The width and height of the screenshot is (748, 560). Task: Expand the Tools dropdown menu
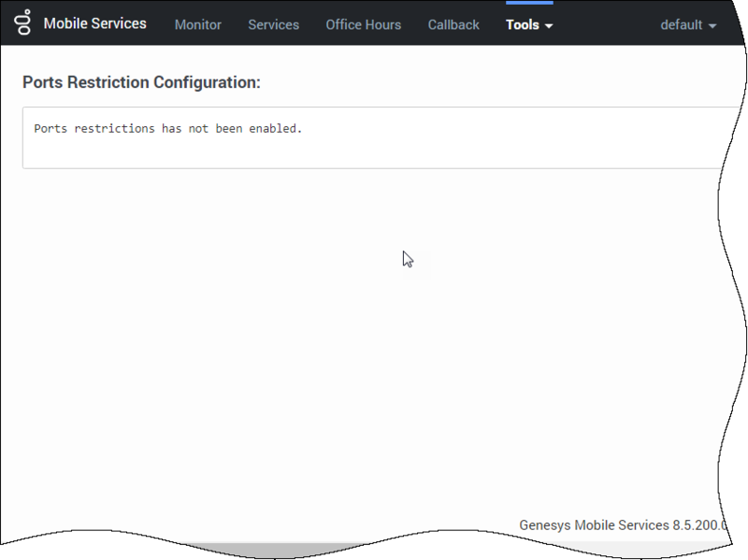[x=529, y=25]
